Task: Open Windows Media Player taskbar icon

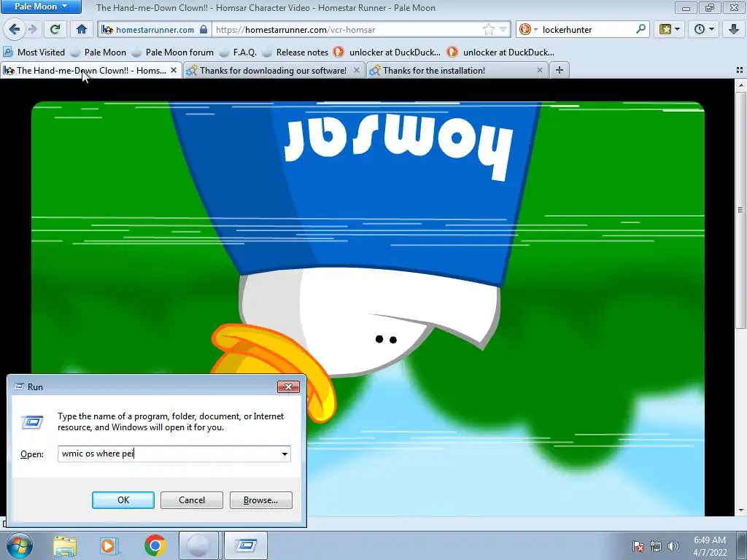Action: pyautogui.click(x=109, y=546)
